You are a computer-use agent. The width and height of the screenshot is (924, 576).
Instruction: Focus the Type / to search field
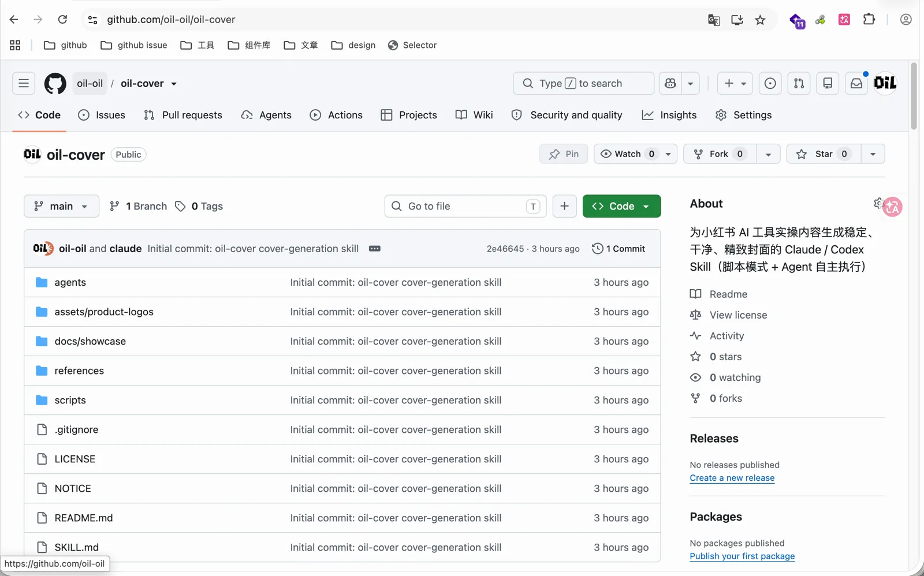pos(583,84)
